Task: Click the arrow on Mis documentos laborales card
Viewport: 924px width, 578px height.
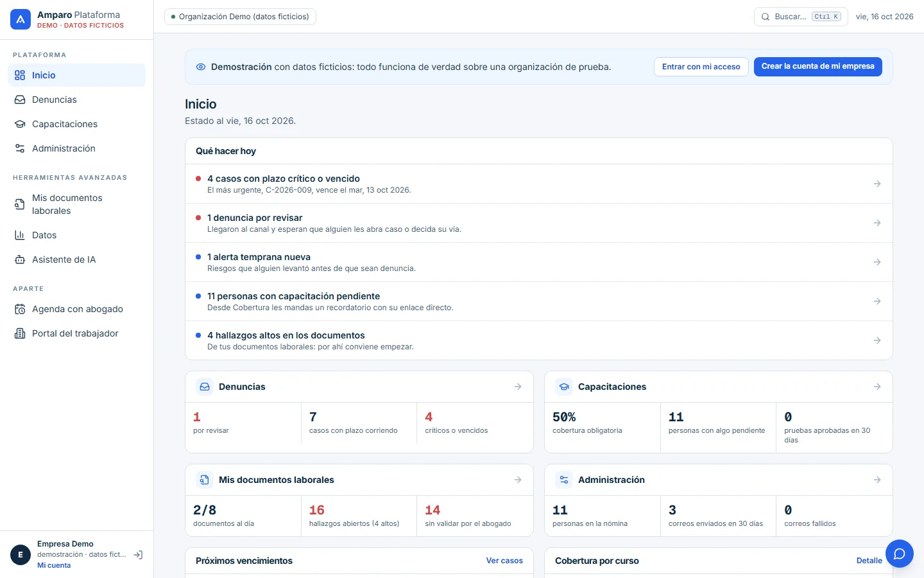Action: (x=518, y=480)
